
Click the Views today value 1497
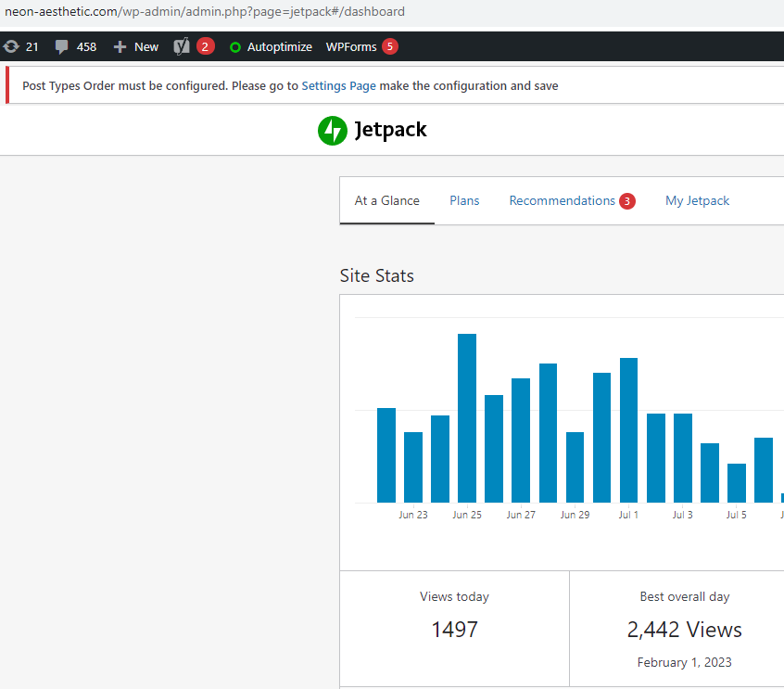454,630
